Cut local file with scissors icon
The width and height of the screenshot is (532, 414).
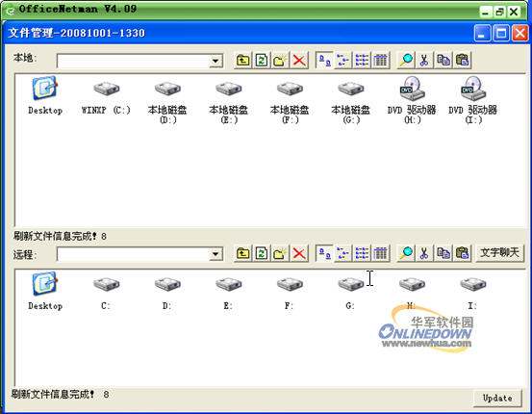point(424,61)
